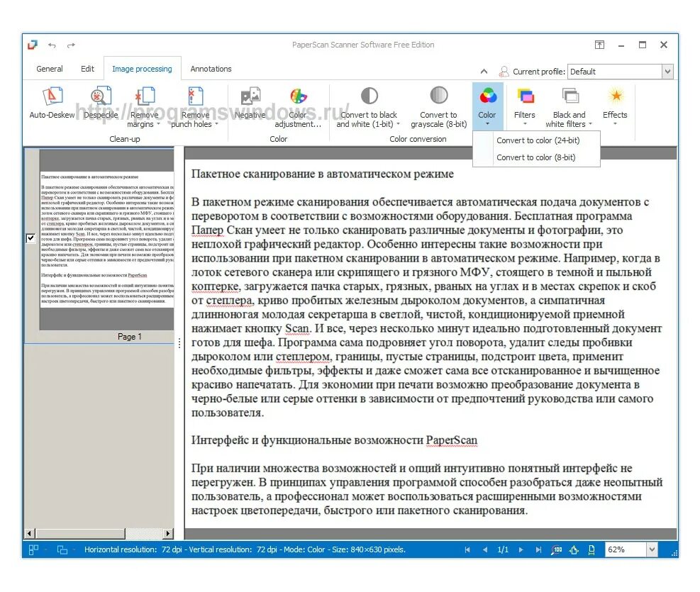The width and height of the screenshot is (700, 592).
Task: Toggle the Page 1 checkbox
Action: pyautogui.click(x=30, y=238)
